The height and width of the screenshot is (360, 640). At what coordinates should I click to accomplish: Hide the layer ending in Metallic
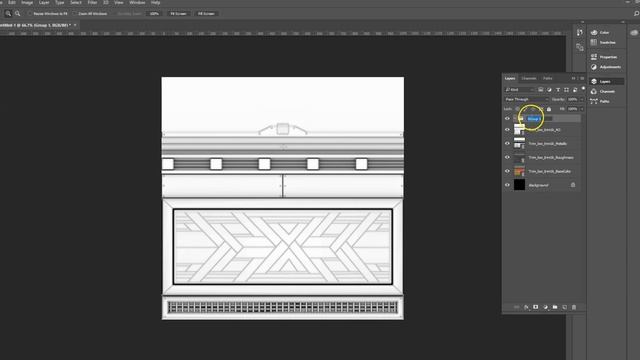click(507, 143)
